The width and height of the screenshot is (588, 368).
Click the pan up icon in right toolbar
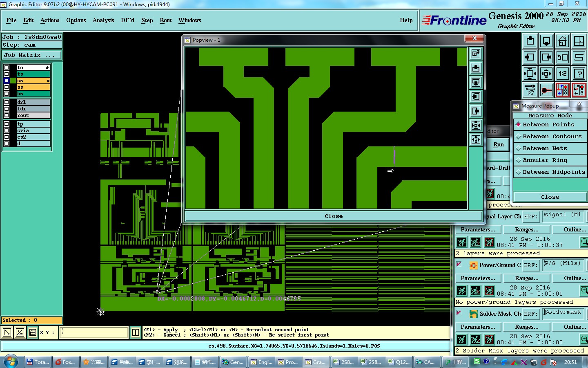click(530, 41)
